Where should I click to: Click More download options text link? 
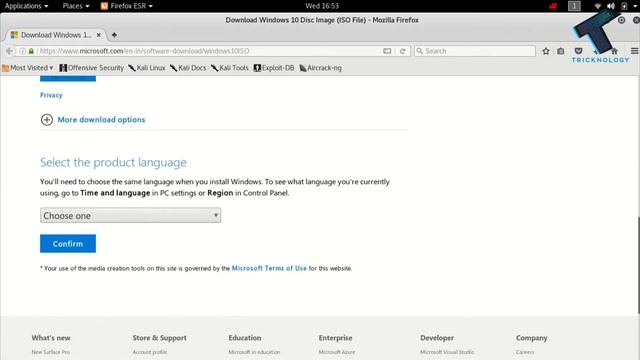(x=101, y=120)
